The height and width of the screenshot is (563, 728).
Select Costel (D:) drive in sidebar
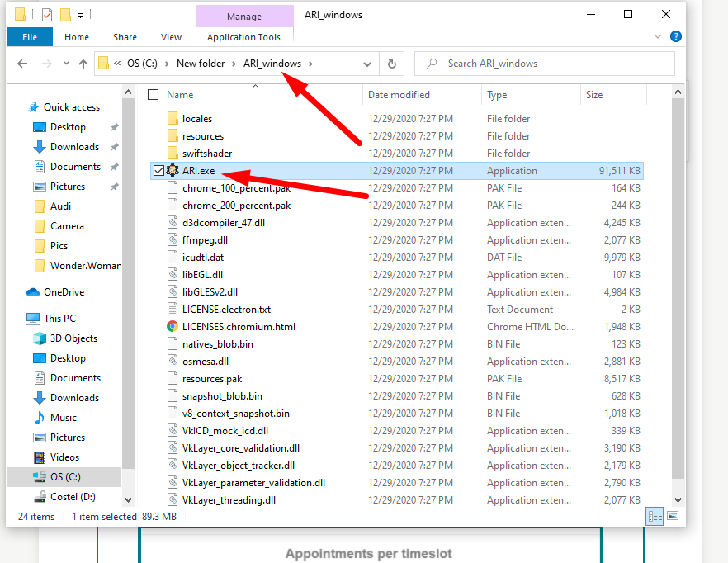click(73, 497)
